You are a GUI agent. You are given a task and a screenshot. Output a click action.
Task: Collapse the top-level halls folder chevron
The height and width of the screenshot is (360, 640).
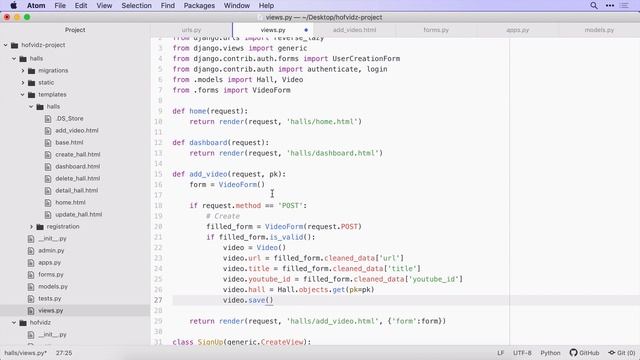[14, 58]
